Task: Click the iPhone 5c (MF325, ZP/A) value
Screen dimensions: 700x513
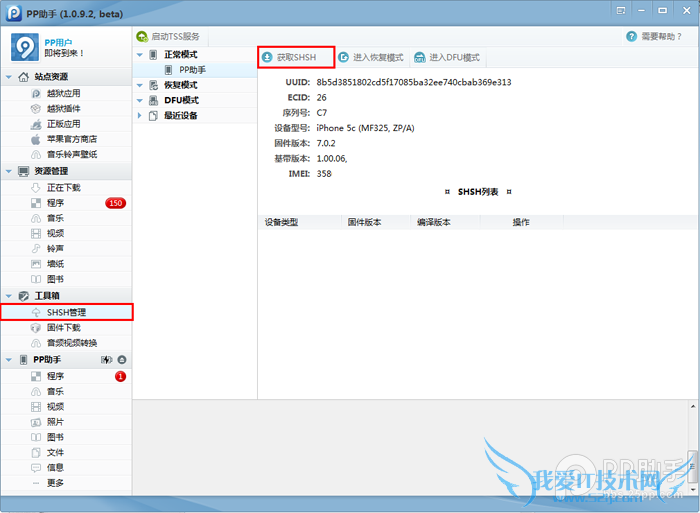Action: click(x=365, y=129)
